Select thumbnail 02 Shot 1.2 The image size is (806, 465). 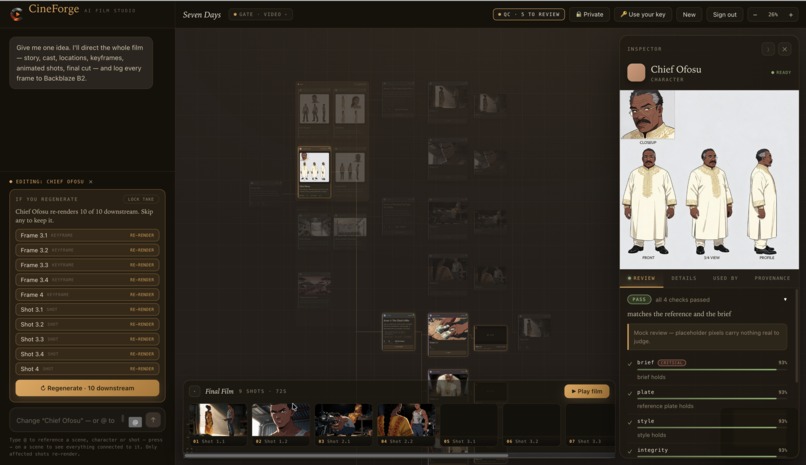coord(281,424)
